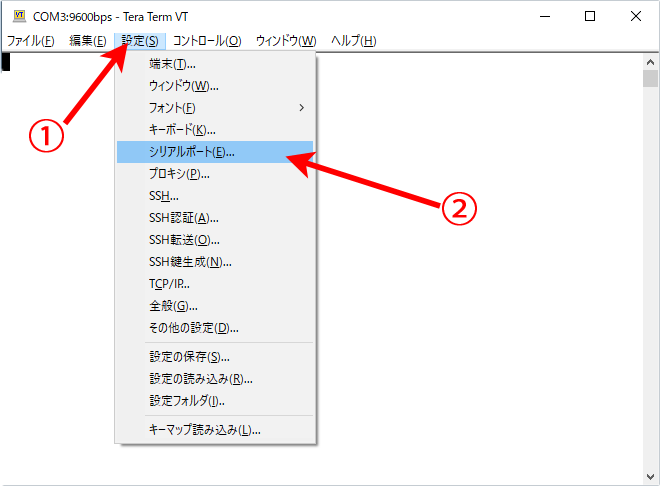
Task: Maximize the Tera Term window
Action: pos(591,16)
